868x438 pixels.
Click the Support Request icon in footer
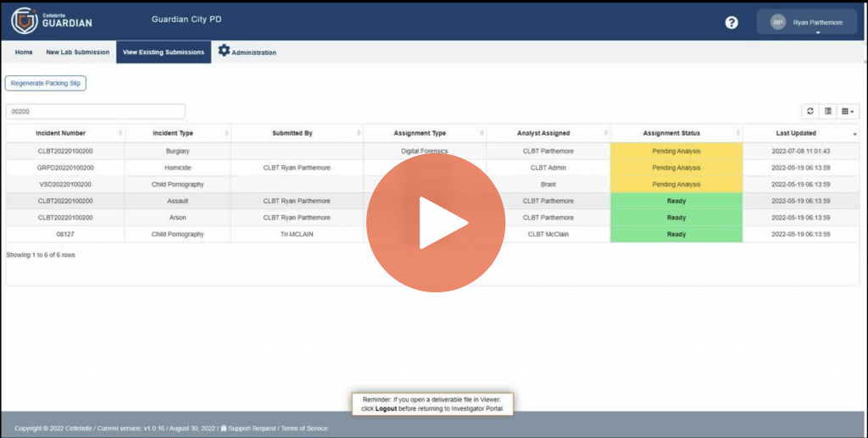click(224, 428)
